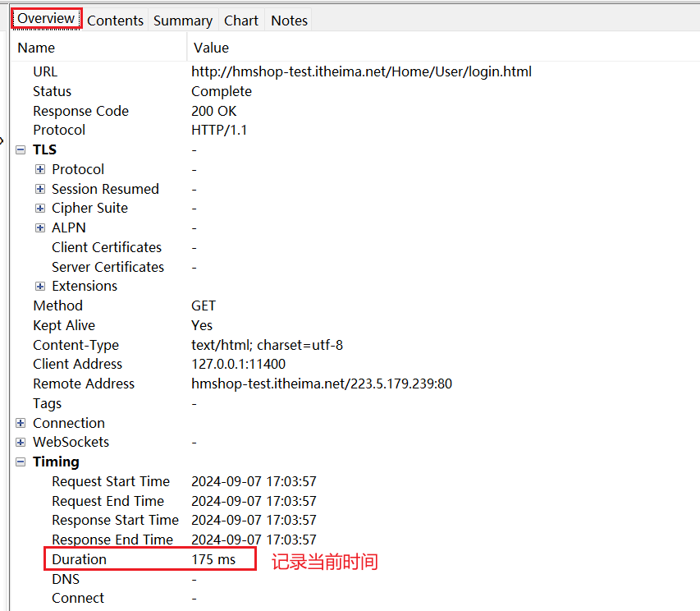Expand the WebSockets node

(21, 442)
